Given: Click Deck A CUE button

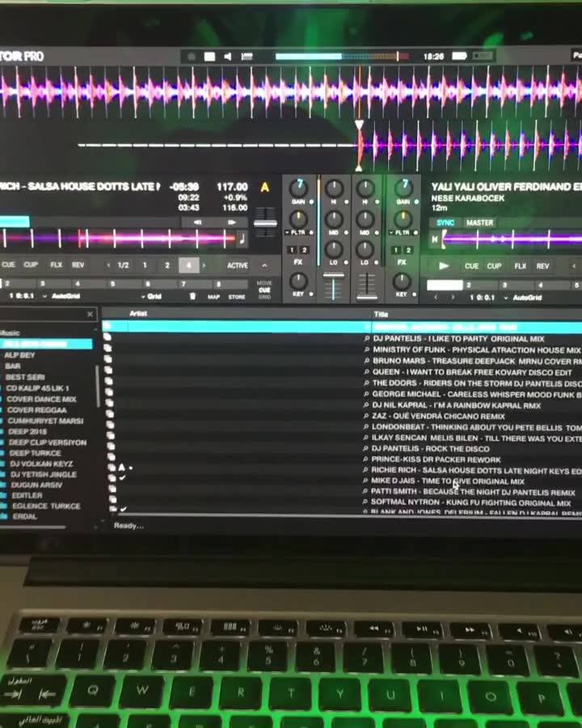Looking at the screenshot, I should (x=8, y=265).
